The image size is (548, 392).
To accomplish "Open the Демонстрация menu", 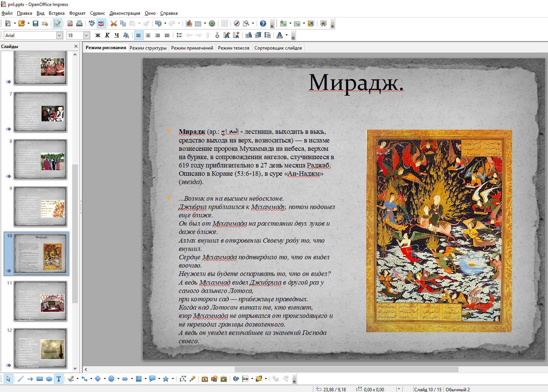I will 125,13.
